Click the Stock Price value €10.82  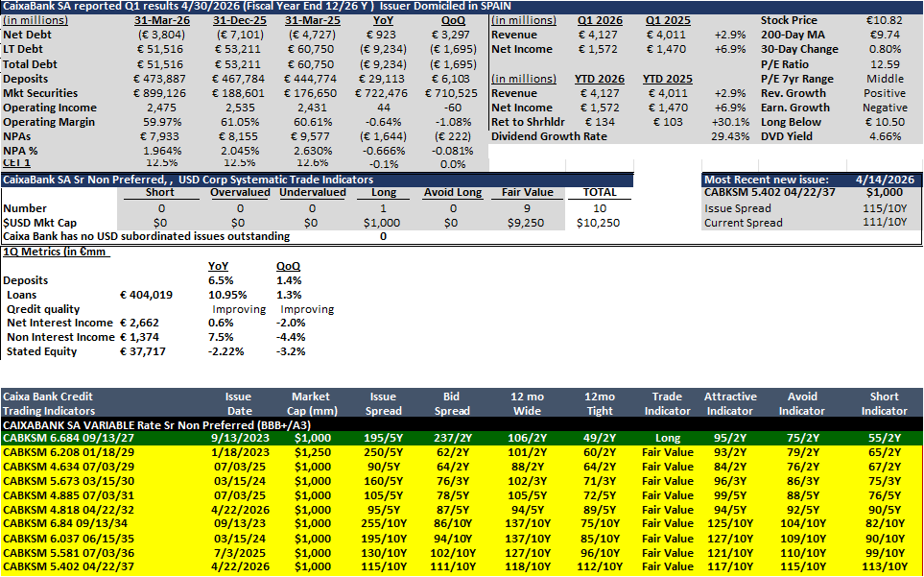(x=884, y=20)
